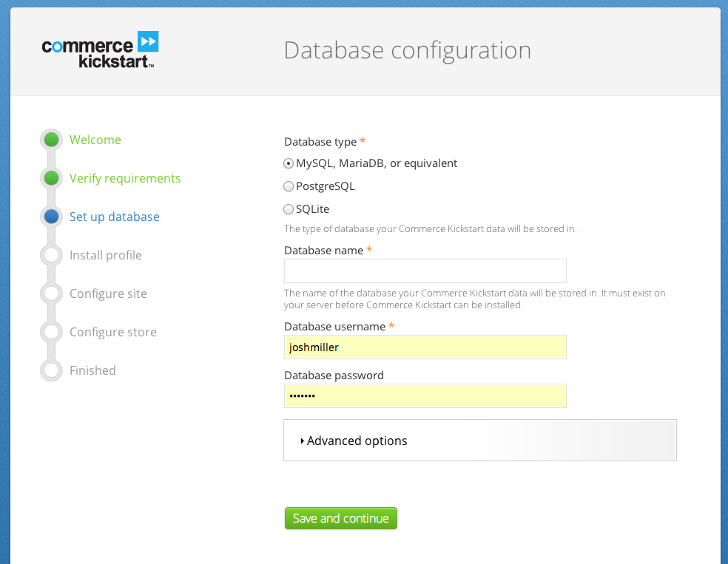Click the empty Install profile step circle
Viewport: 728px width, 564px height.
(x=51, y=255)
